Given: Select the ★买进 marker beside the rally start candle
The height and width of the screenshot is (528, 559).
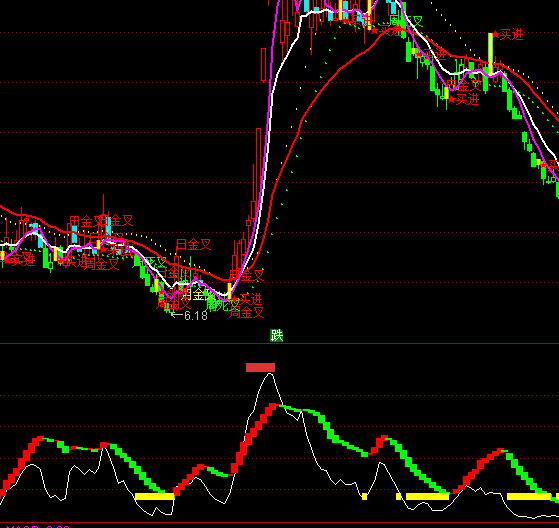Looking at the screenshot, I should [x=248, y=299].
